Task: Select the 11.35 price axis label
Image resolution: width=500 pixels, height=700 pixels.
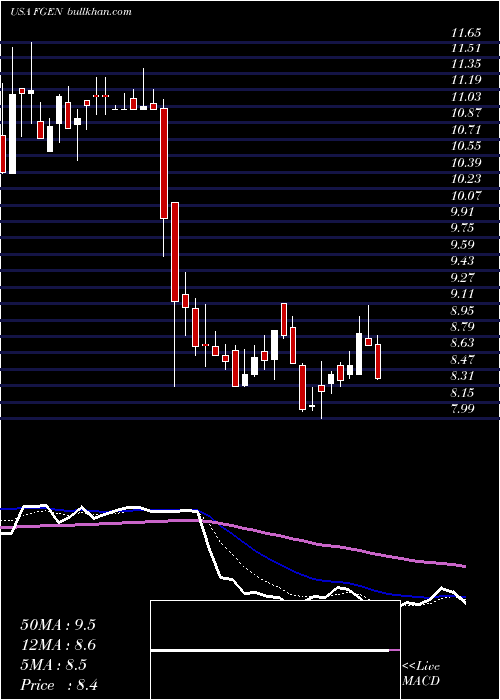Action: tap(466, 64)
